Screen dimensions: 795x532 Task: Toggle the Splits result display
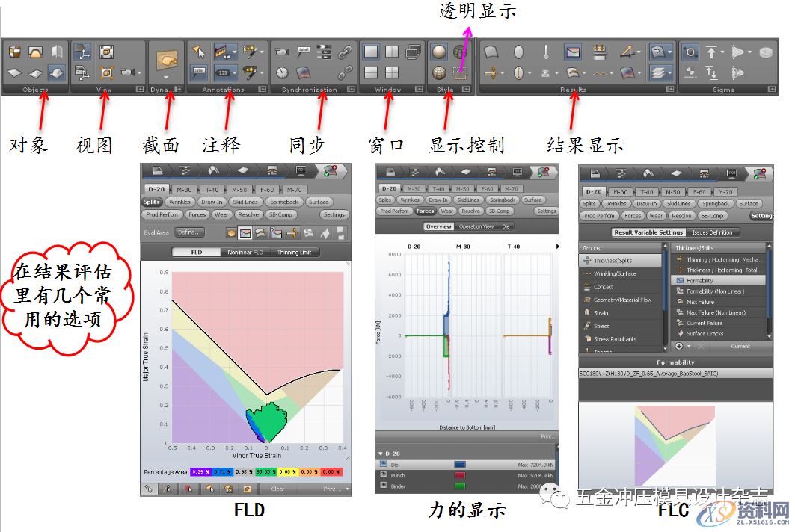(151, 202)
